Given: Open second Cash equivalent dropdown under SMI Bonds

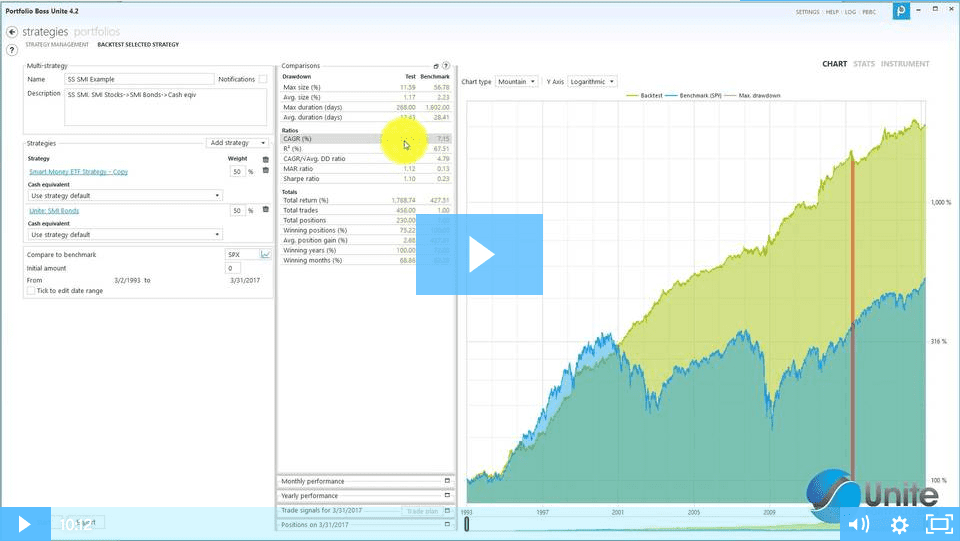Looking at the screenshot, I should (125, 234).
